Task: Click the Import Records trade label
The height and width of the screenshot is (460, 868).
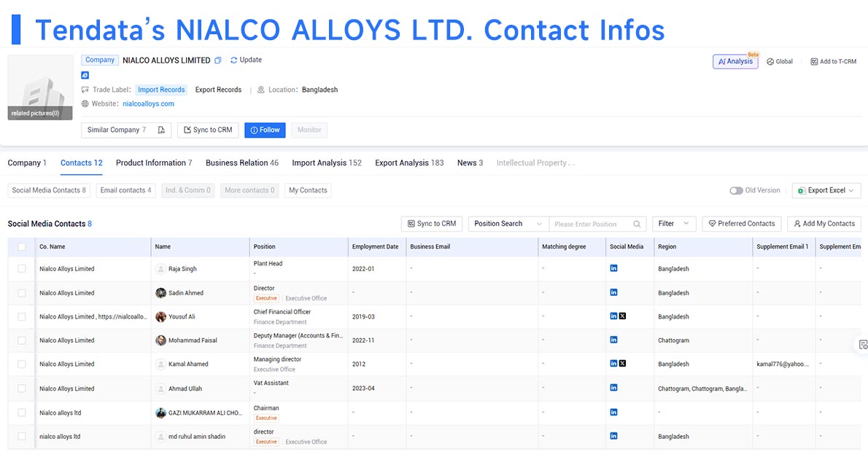Action: point(161,90)
